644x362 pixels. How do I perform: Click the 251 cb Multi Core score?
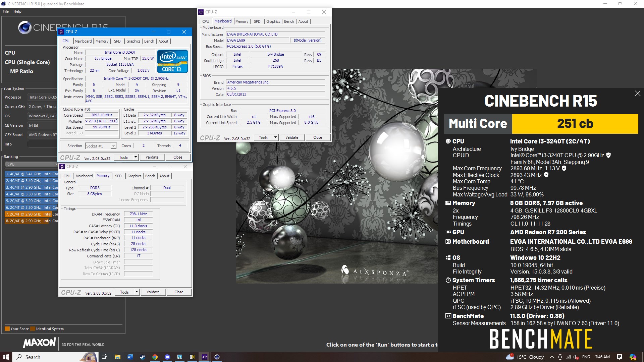click(575, 124)
